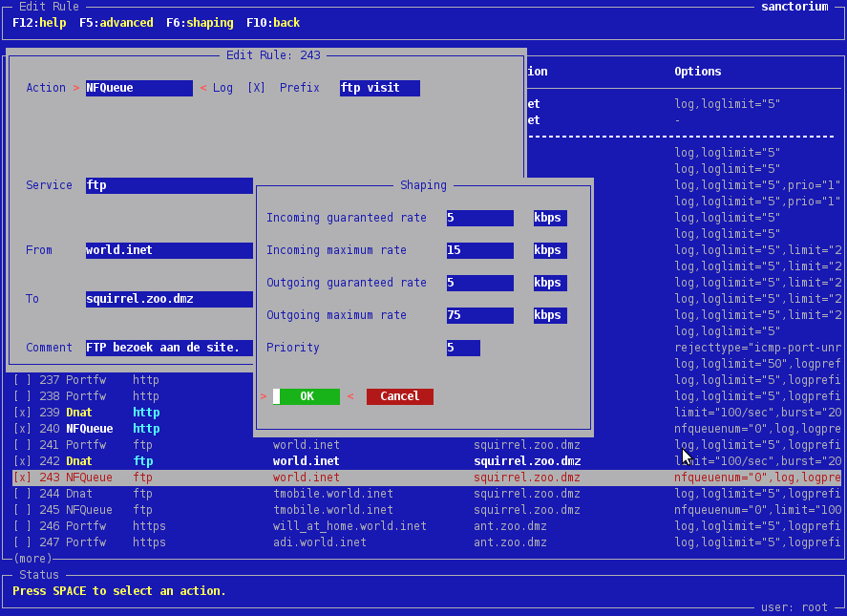The width and height of the screenshot is (847, 616).
Task: Select F12:help in the top menu
Action: (x=39, y=23)
